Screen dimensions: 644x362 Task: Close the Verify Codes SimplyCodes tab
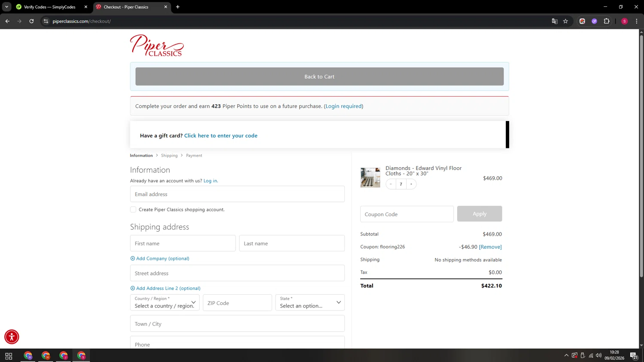[x=85, y=7]
